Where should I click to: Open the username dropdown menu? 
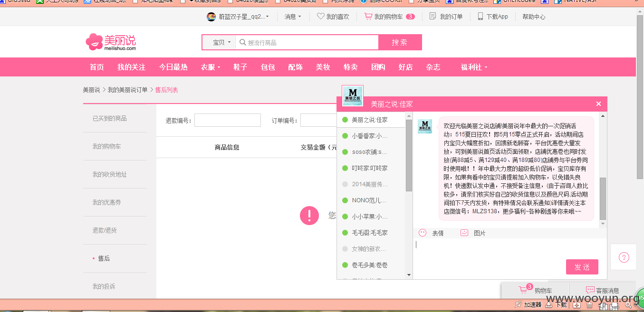244,17
